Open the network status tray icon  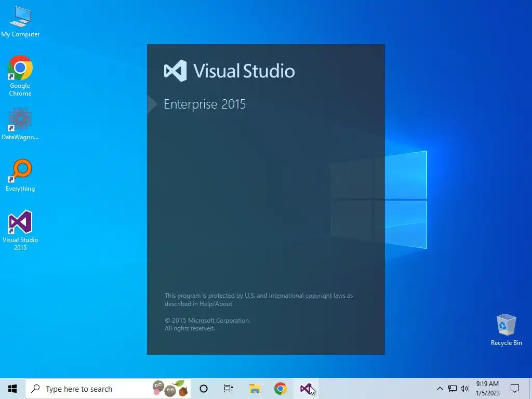[453, 389]
